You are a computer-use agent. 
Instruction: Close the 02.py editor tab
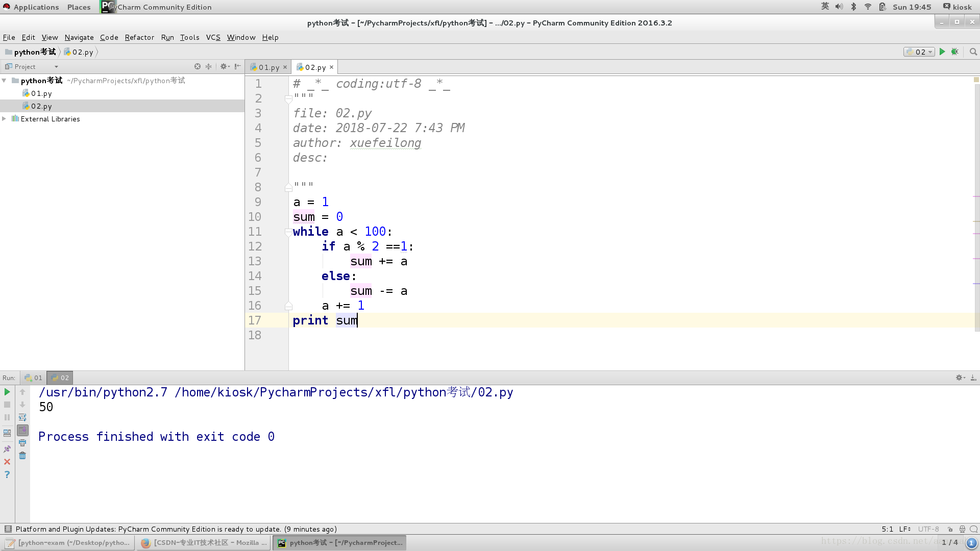[332, 67]
